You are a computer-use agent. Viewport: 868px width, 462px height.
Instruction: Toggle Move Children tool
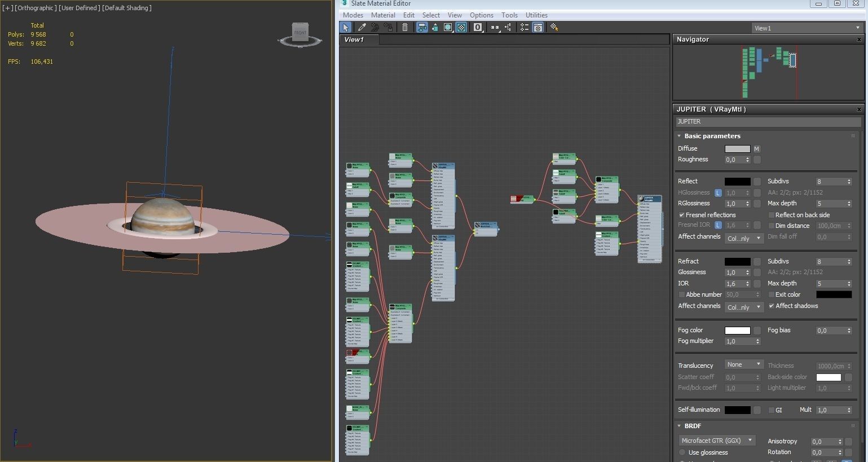coord(422,27)
